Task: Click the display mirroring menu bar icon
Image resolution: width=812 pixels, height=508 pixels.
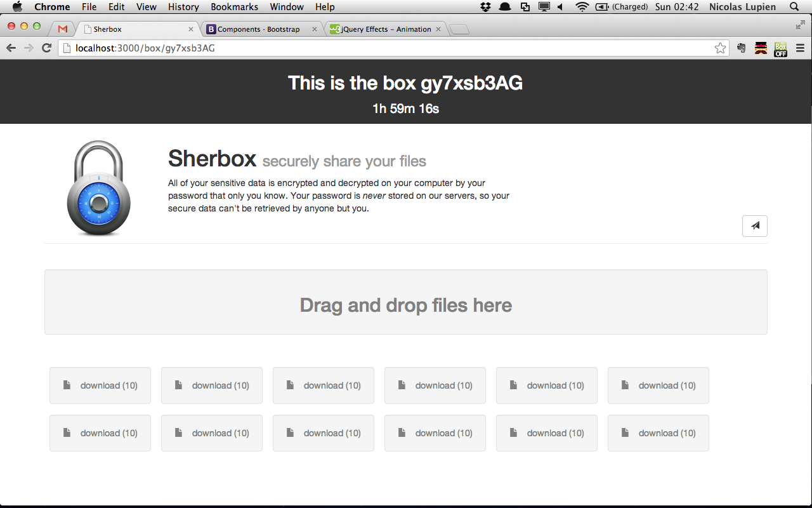Action: coord(544,7)
